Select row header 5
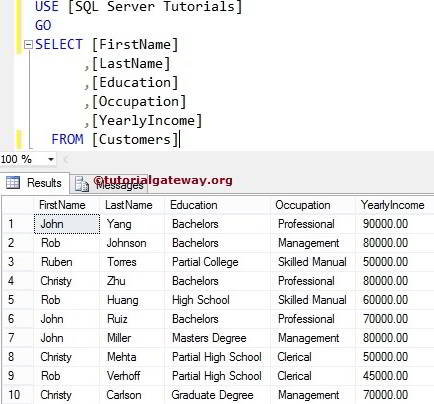This screenshot has width=434, height=404. click(18, 300)
